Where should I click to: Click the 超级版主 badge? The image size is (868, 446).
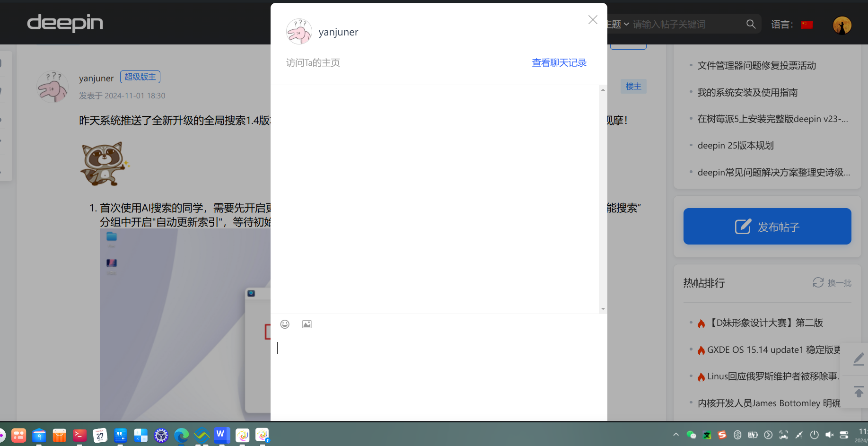click(x=140, y=77)
